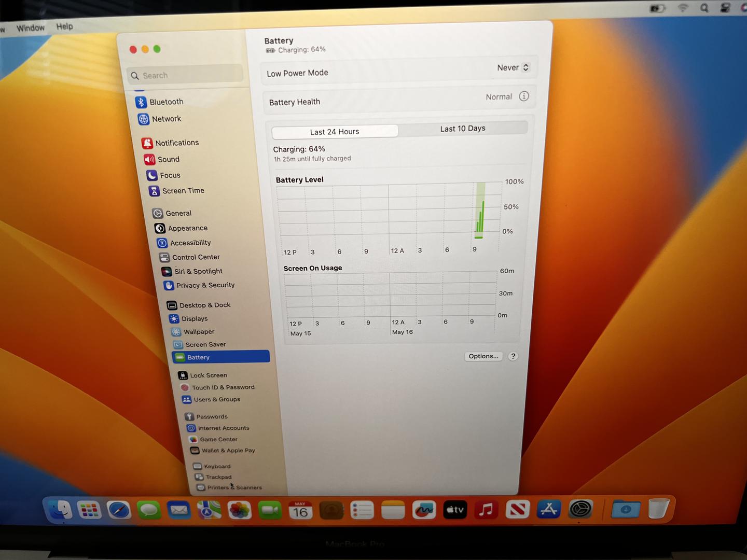Open the Freeform app in Dock
The height and width of the screenshot is (560, 747).
[424, 510]
